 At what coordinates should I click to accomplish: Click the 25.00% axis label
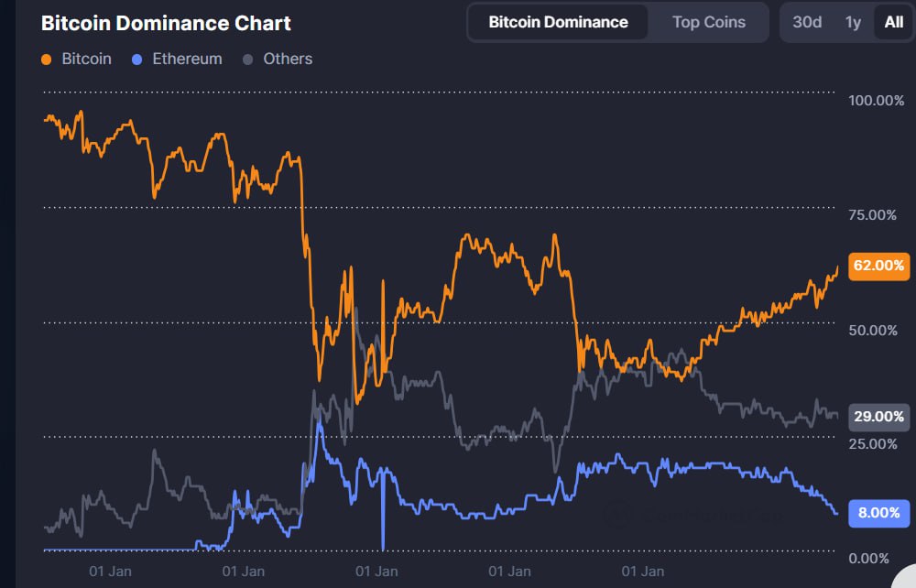point(873,444)
